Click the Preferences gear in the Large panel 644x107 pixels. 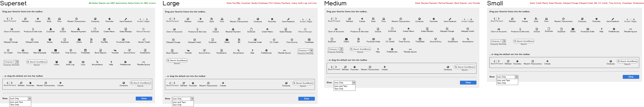pyautogui.click(x=266, y=50)
